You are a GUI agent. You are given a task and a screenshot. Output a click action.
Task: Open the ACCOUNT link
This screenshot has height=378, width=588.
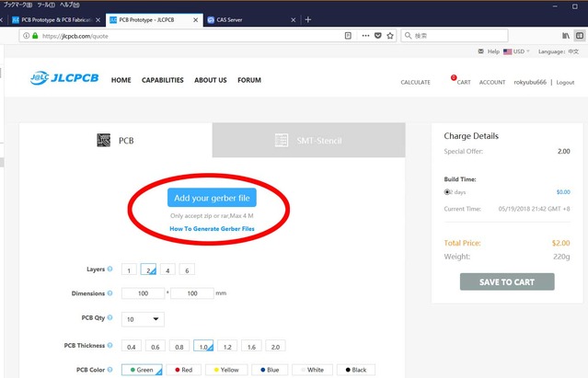(x=492, y=82)
